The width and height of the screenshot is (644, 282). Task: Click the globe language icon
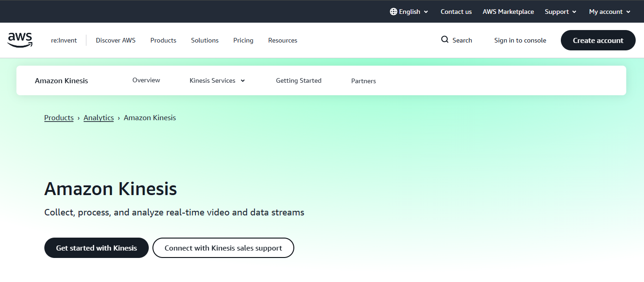[x=393, y=12]
